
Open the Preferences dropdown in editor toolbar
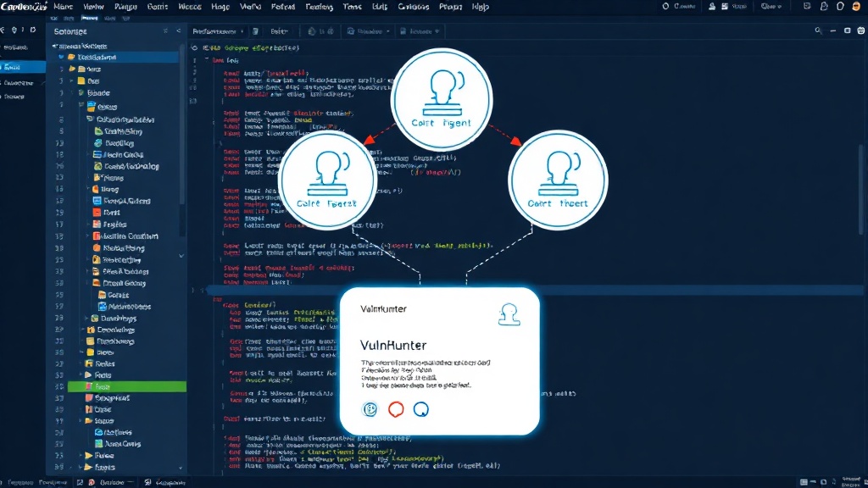tap(218, 31)
